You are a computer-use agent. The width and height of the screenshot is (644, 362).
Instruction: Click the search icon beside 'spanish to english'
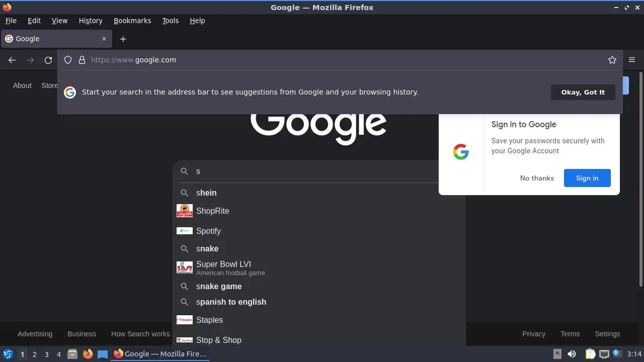pos(185,302)
